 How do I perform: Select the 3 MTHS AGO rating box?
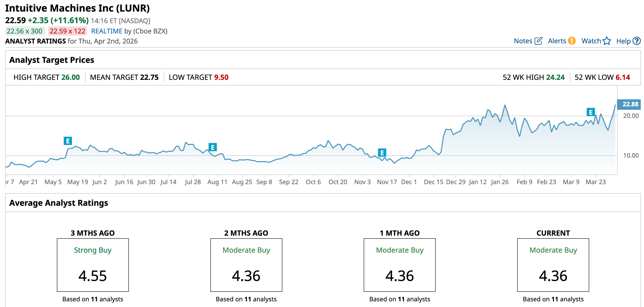point(93,265)
